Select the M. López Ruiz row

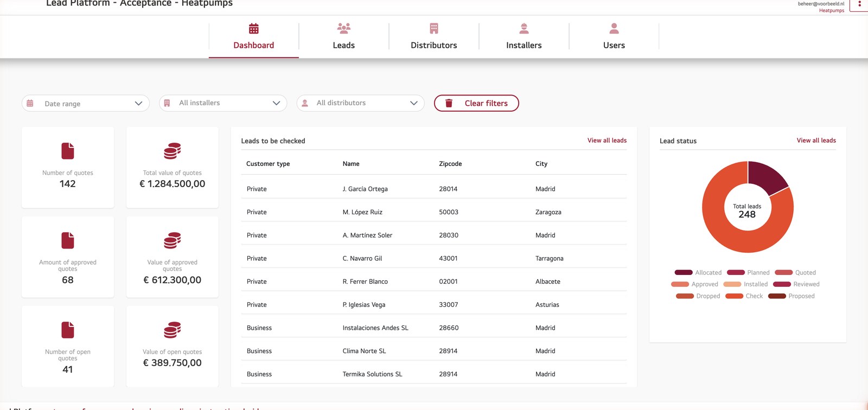pos(434,212)
